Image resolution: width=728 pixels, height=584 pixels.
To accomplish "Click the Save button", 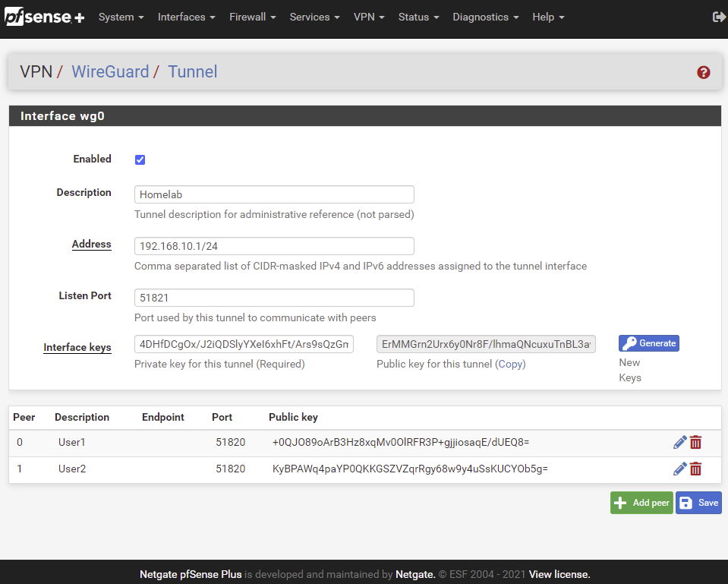I will (698, 503).
